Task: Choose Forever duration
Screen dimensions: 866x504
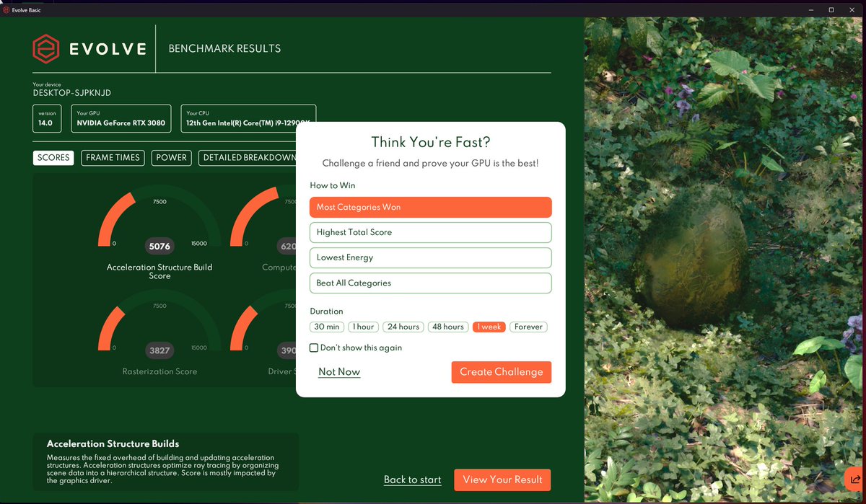Action: pos(528,327)
